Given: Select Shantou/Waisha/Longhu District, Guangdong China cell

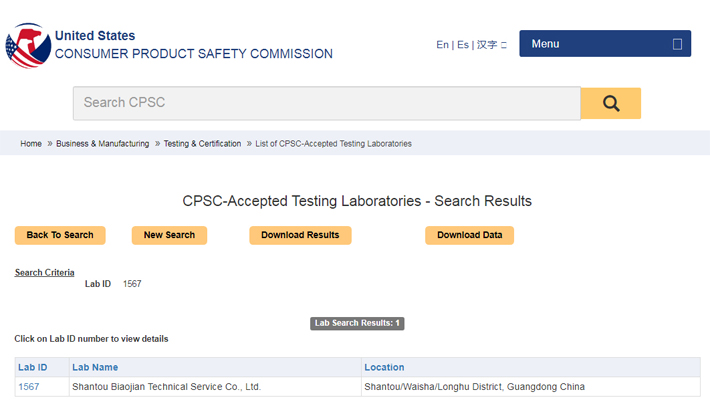Looking at the screenshot, I should point(531,387).
